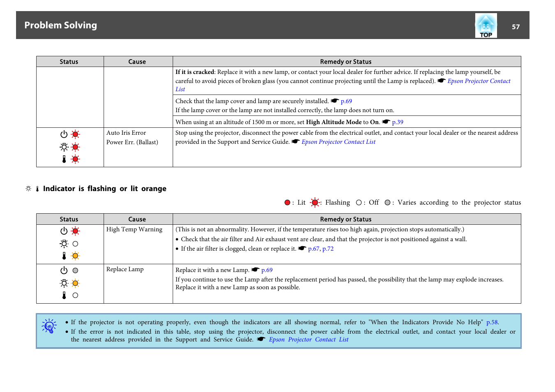This screenshot has height=392, width=555.
Task: Select the Power Err. (Ballast) text
Action: (x=132, y=142)
